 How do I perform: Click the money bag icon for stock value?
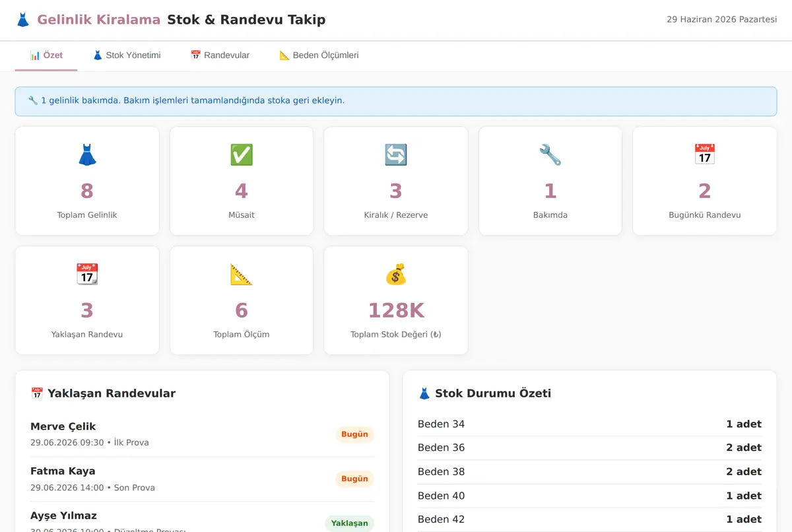pos(396,275)
